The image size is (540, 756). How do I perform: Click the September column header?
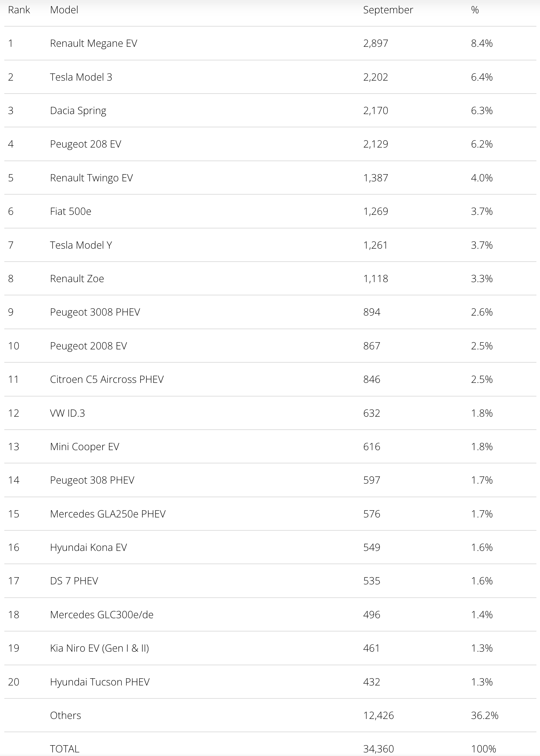point(388,10)
